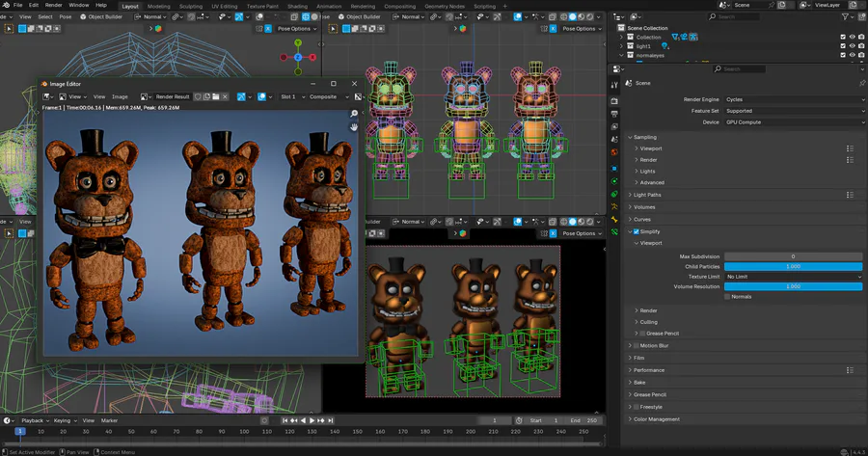
Task: Open the Composite dropdown in Image Editor
Action: 329,96
